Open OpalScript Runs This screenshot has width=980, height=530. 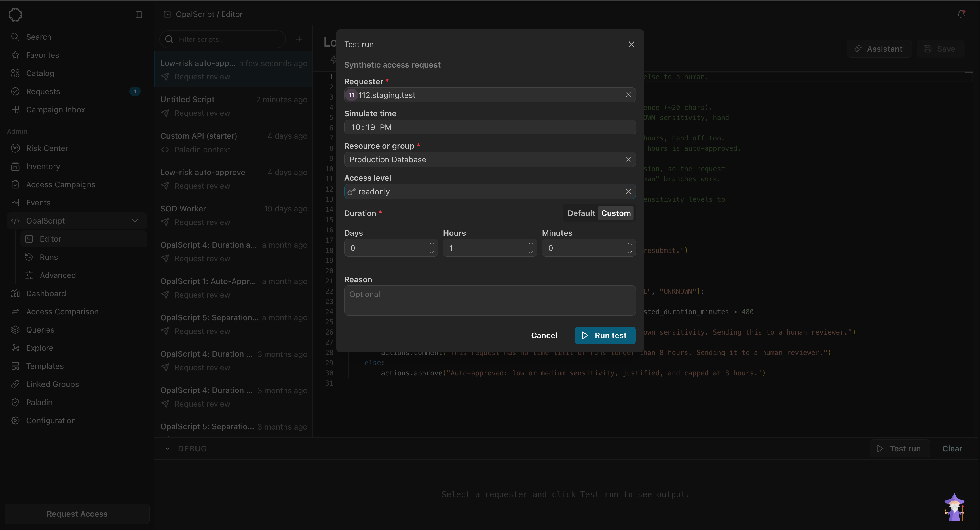coord(84,257)
